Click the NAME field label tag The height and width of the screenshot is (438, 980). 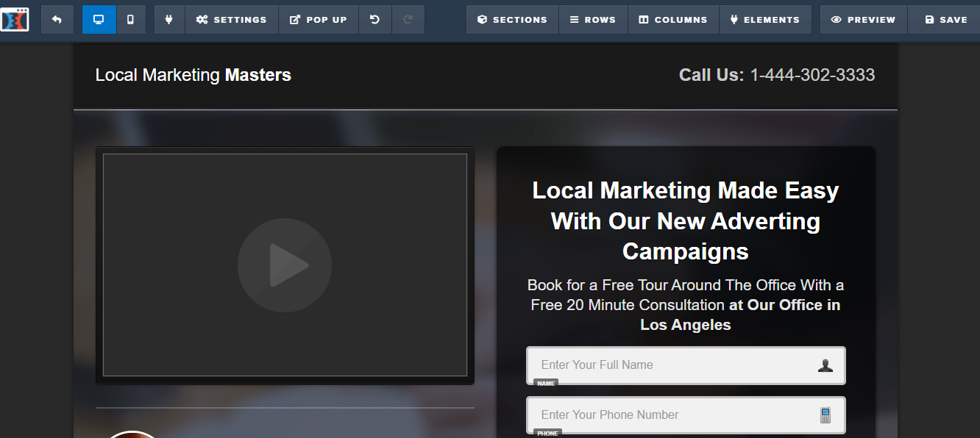tap(546, 384)
